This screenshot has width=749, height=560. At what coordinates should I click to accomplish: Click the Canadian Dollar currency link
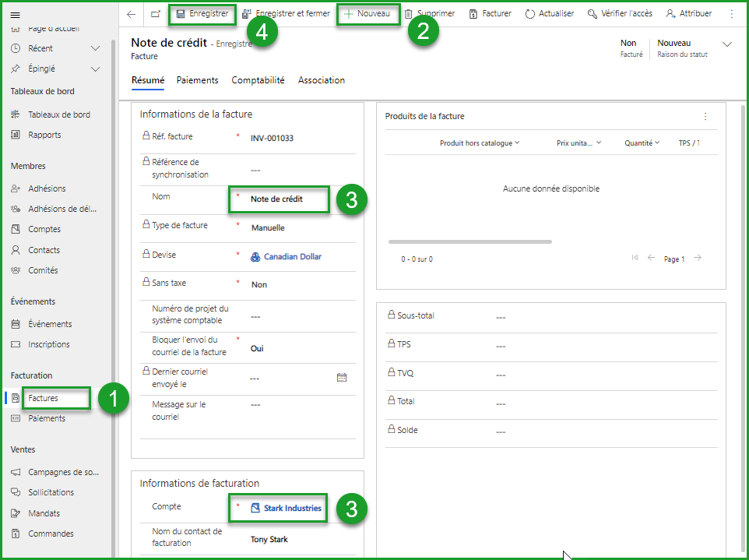[x=292, y=256]
